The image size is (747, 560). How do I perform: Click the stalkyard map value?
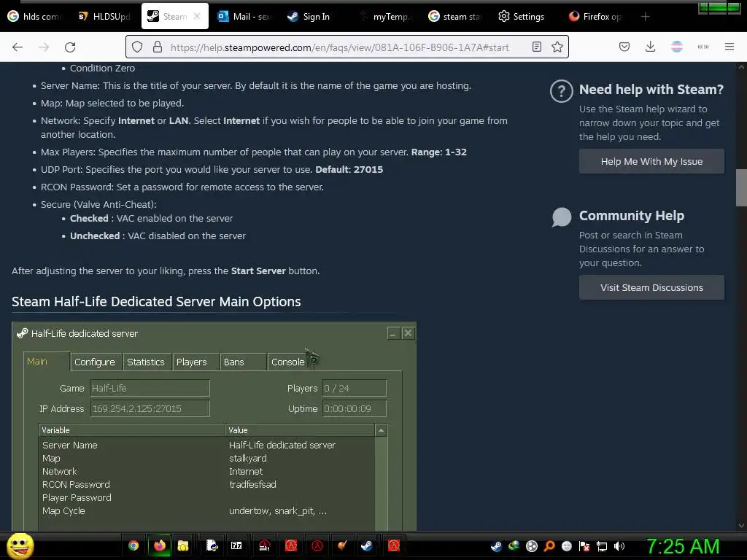248,458
